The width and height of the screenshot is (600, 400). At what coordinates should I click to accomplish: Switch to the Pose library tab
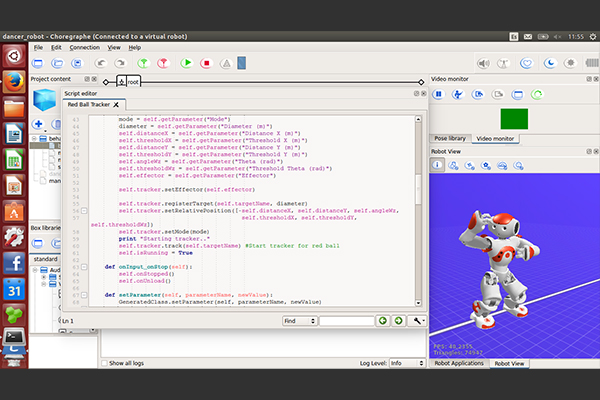[451, 138]
